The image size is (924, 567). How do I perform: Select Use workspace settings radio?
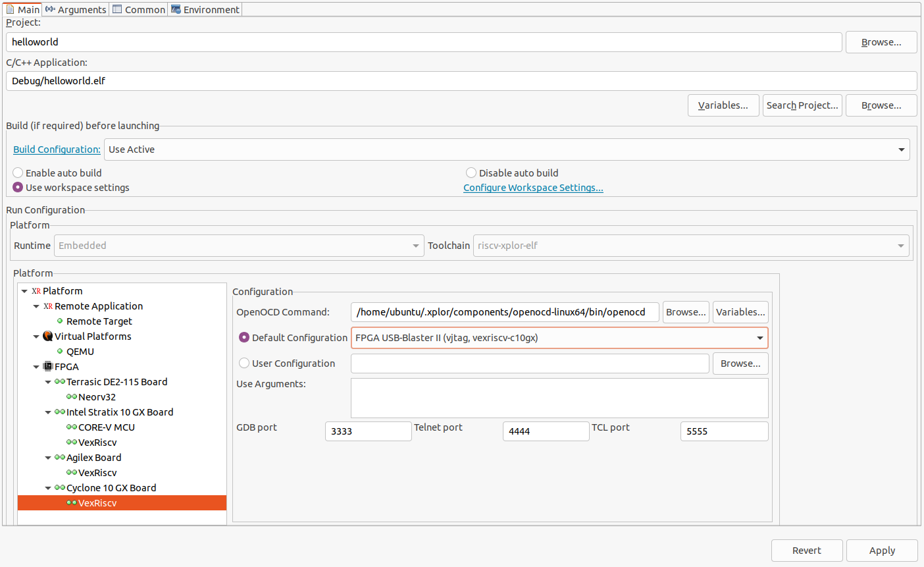pyautogui.click(x=18, y=187)
